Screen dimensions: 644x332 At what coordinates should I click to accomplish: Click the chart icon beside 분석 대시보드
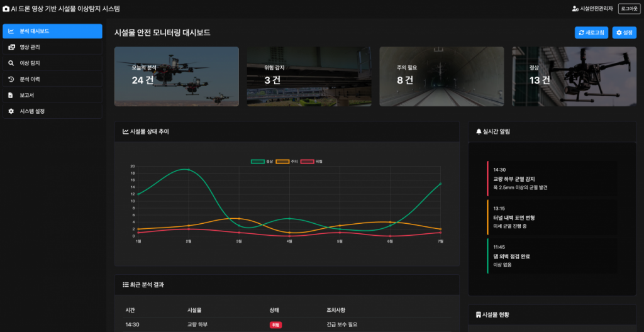tap(11, 31)
